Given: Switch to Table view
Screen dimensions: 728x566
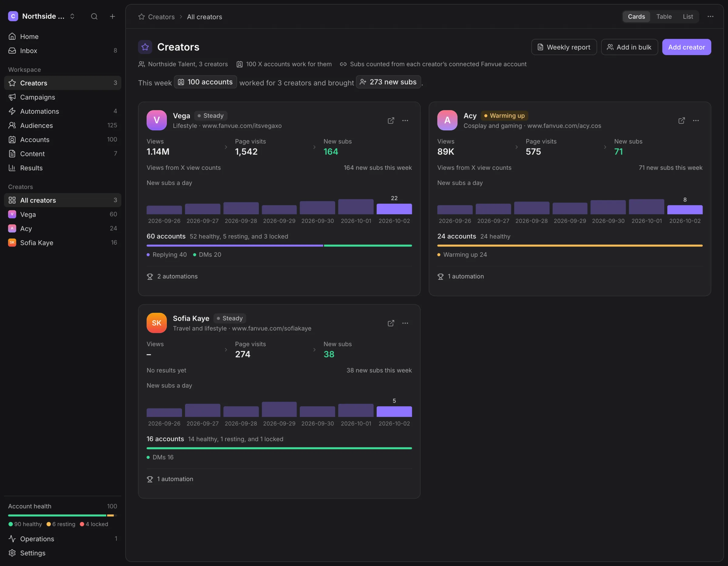Looking at the screenshot, I should pyautogui.click(x=664, y=17).
